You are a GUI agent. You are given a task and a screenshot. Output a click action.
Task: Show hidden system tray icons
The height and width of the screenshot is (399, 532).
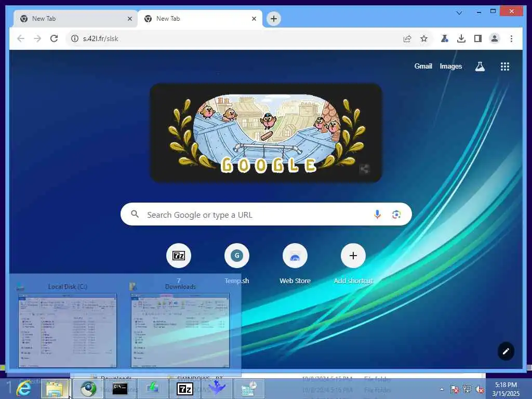442,389
